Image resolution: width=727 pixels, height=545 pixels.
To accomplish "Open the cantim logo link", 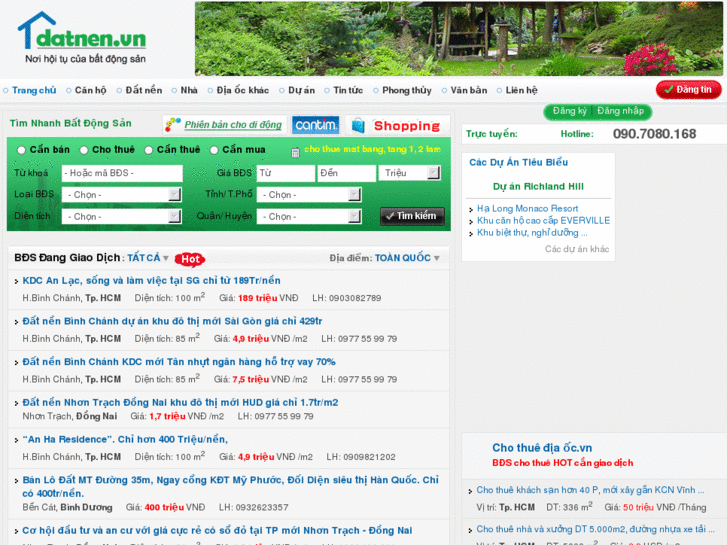I will point(315,125).
